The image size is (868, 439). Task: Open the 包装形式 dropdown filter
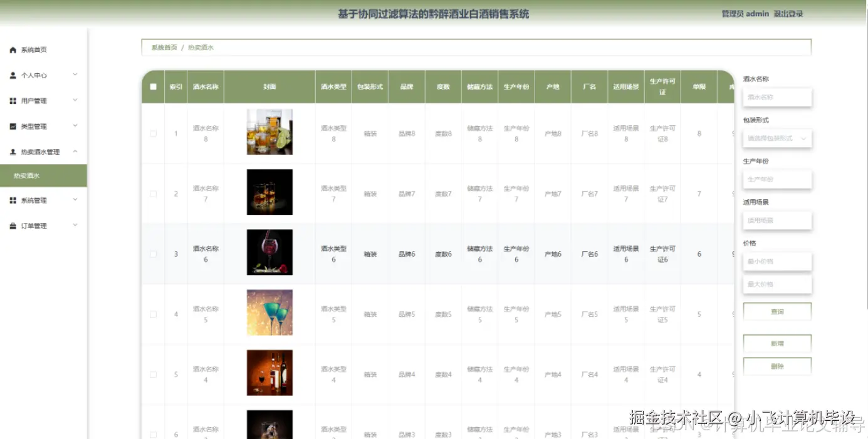pos(777,138)
